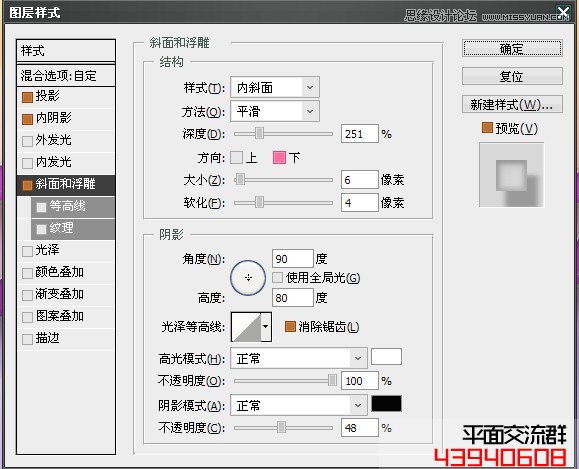Screen dimensions: 579x469
Task: Open the 内发光 settings row
Action: point(66,163)
